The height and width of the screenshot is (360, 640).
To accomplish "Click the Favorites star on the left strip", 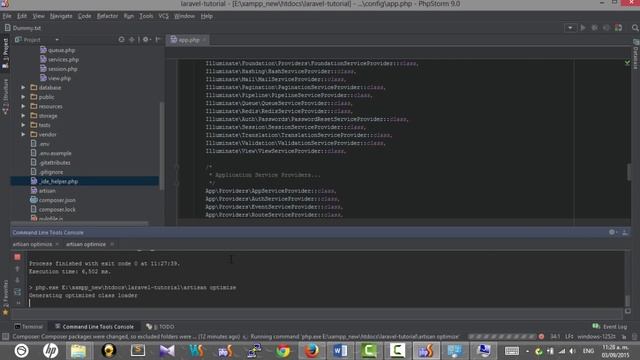I will tap(5, 312).
